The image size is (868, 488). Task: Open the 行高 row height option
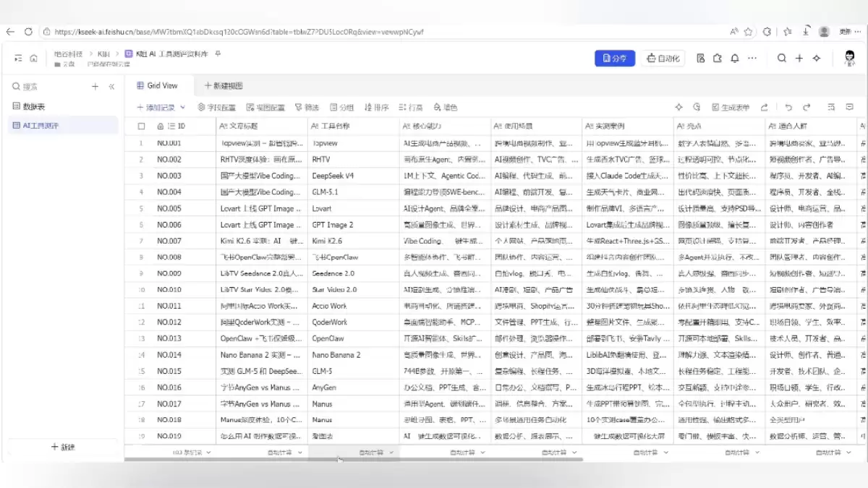tap(411, 107)
